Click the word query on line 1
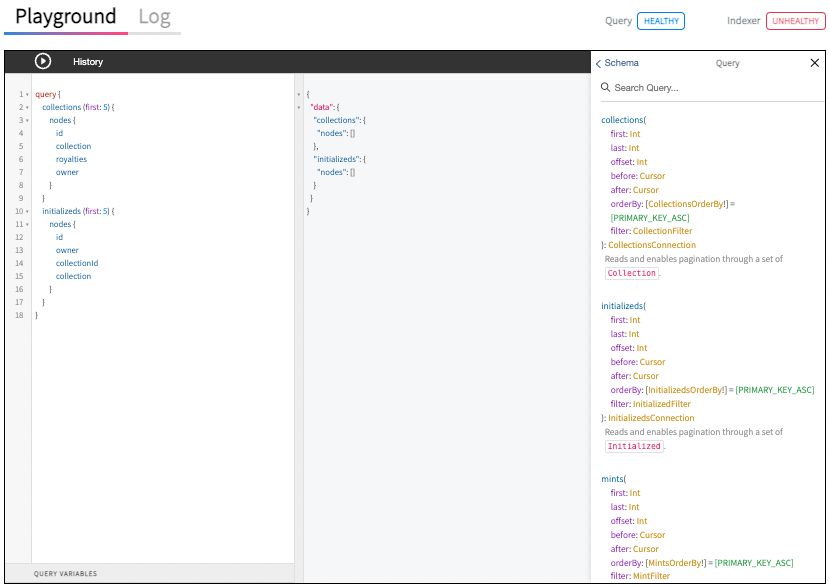829x586 pixels. (45, 95)
